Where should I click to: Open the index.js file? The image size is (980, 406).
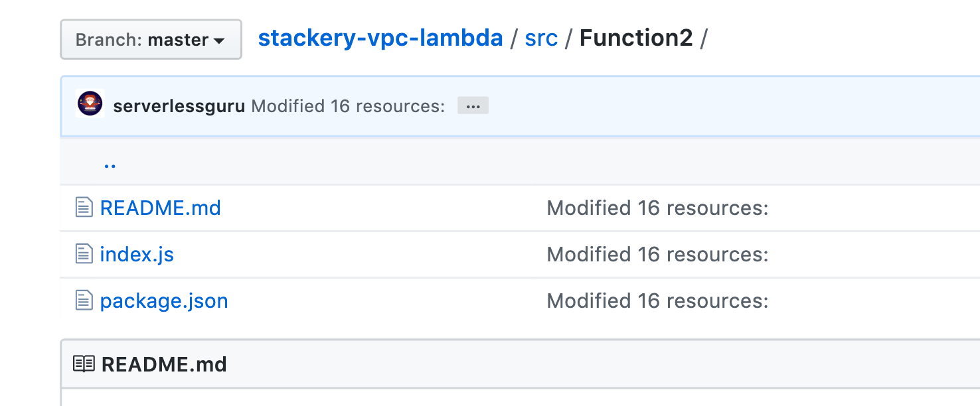click(x=137, y=255)
